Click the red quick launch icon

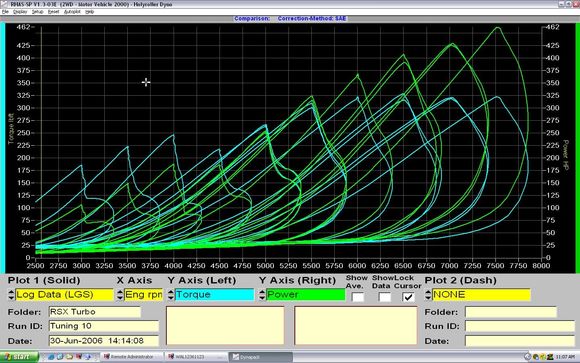point(79,357)
